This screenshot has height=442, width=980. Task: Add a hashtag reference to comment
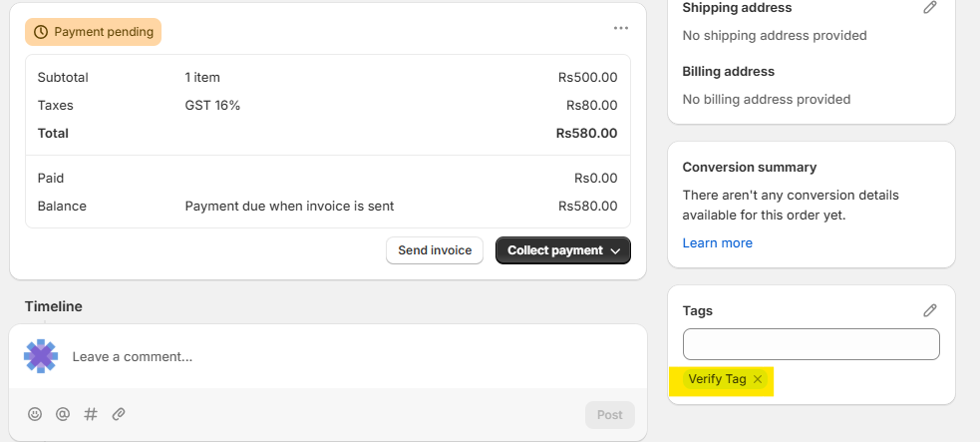coord(91,414)
